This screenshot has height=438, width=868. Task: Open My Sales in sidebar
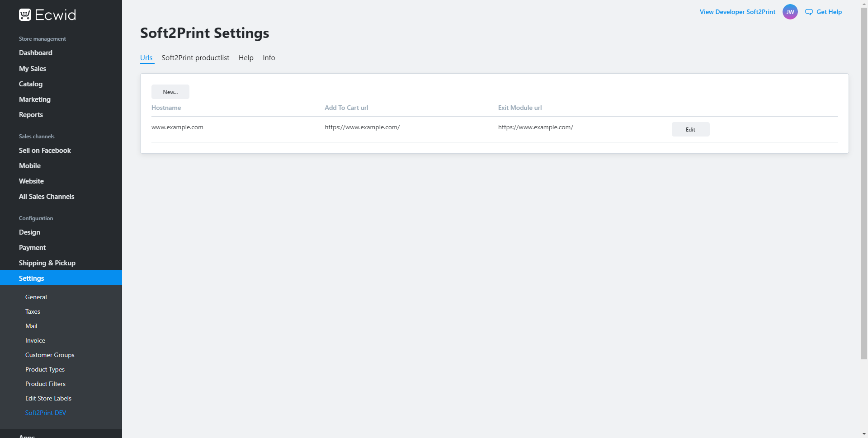(x=33, y=69)
